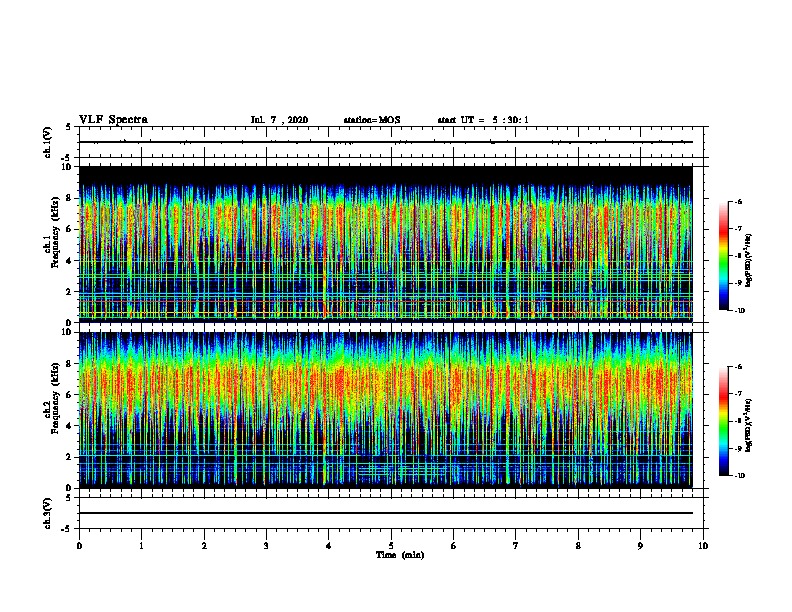The height and width of the screenshot is (612, 792).
Task: Click the 'station=MOS' header label
Action: (372, 120)
